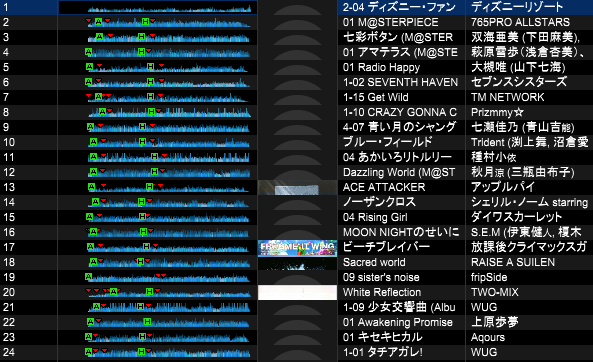Select track title ノーザンクロス
593x362 pixels.
tap(379, 202)
